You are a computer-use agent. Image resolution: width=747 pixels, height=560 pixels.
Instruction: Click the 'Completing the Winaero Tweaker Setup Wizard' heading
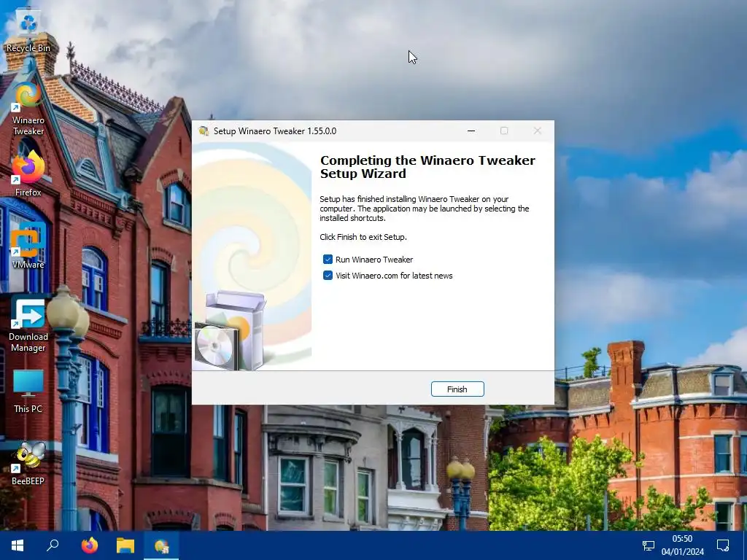point(427,167)
